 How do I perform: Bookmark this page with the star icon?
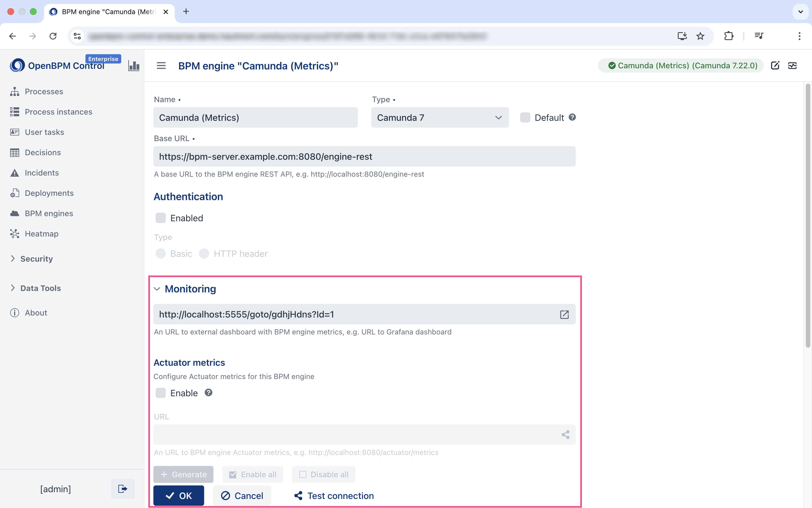pos(700,36)
